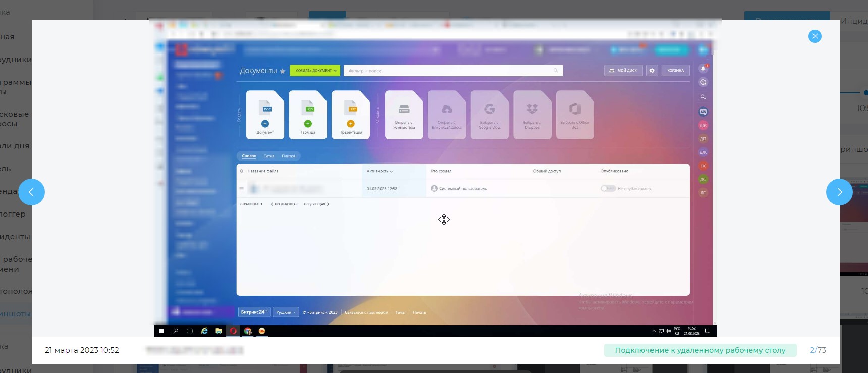
Task: Expand hidden tray icons chevron
Action: (x=654, y=331)
